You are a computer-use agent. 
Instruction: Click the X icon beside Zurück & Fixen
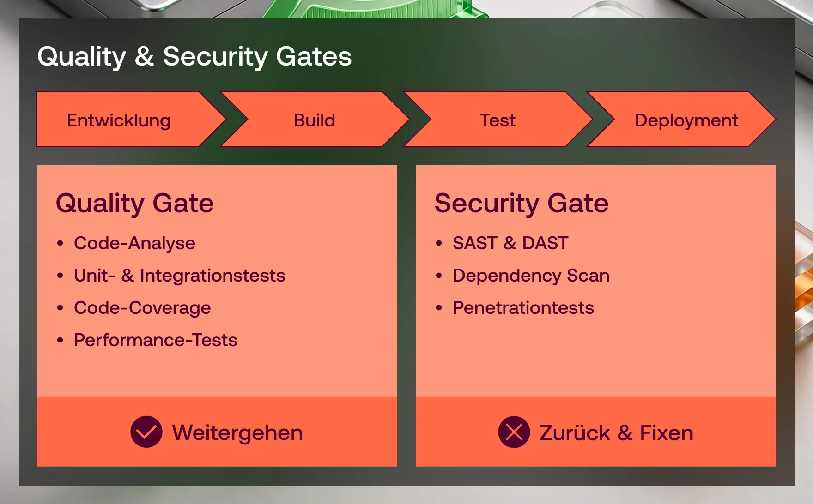click(514, 432)
